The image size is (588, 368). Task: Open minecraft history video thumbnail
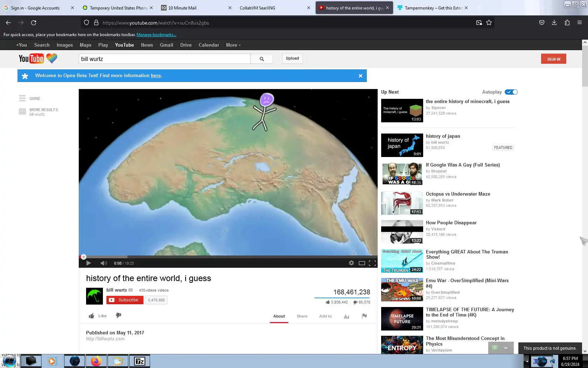[x=402, y=110]
